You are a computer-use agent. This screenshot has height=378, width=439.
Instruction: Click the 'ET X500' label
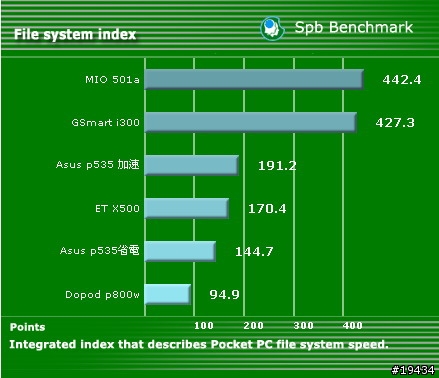click(117, 209)
